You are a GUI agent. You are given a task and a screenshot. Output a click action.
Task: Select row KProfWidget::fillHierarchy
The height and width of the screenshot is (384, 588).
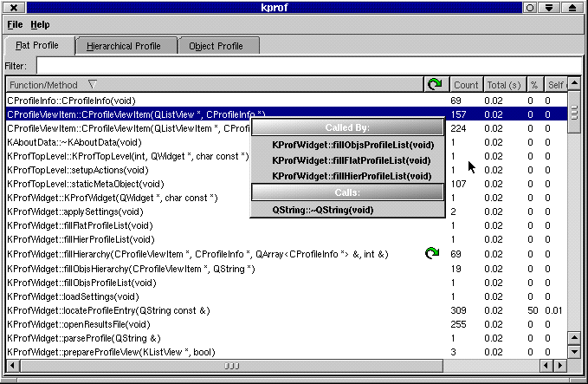pos(287,254)
